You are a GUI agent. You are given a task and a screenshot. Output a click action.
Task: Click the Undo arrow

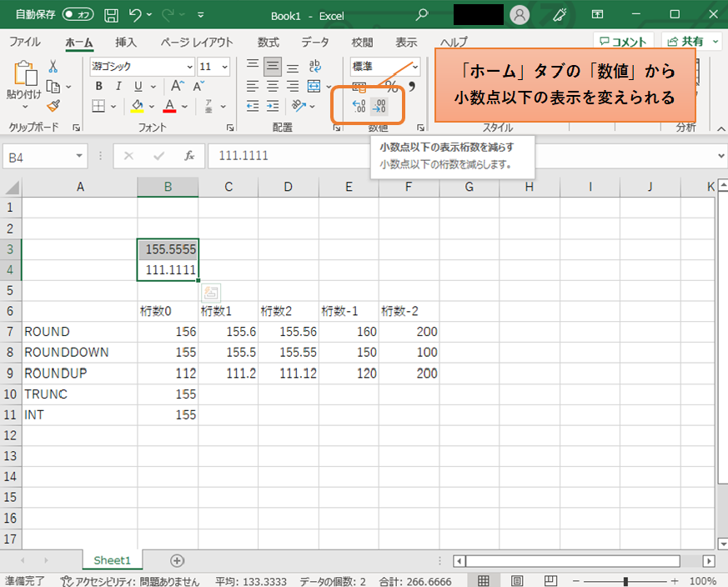tap(135, 15)
